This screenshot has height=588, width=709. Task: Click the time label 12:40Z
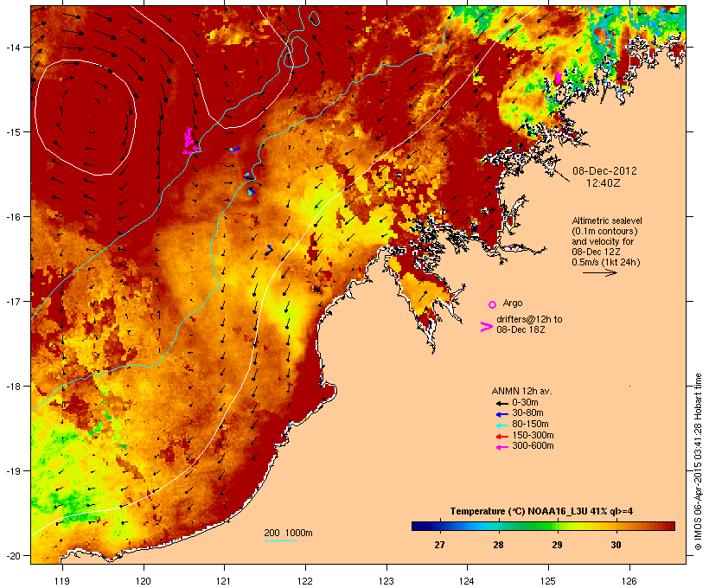[x=604, y=183]
